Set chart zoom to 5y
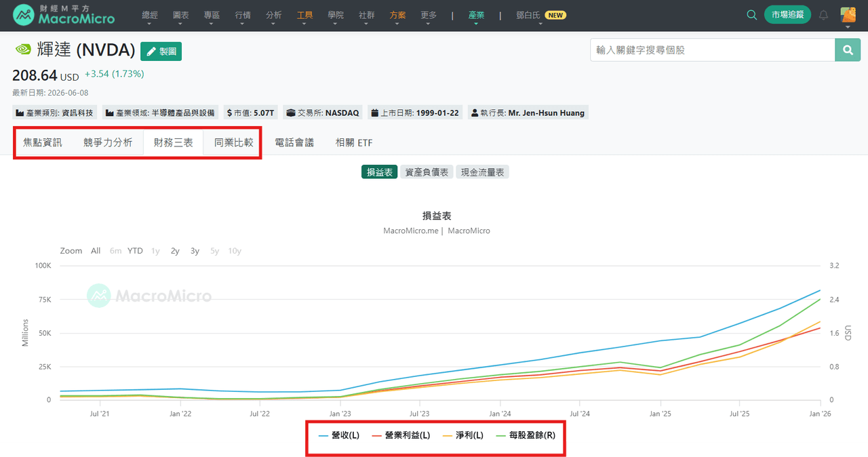The width and height of the screenshot is (868, 457). point(214,251)
